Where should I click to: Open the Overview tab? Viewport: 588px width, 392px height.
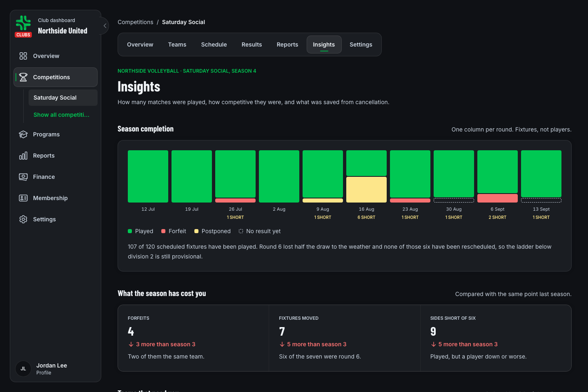140,45
